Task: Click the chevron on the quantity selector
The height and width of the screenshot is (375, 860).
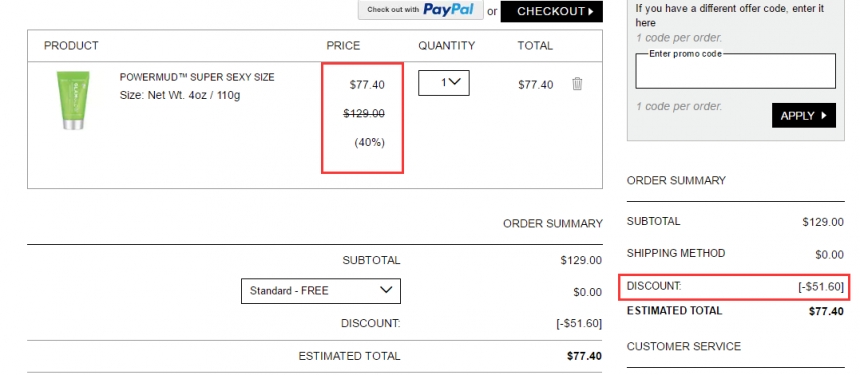Action: 454,82
